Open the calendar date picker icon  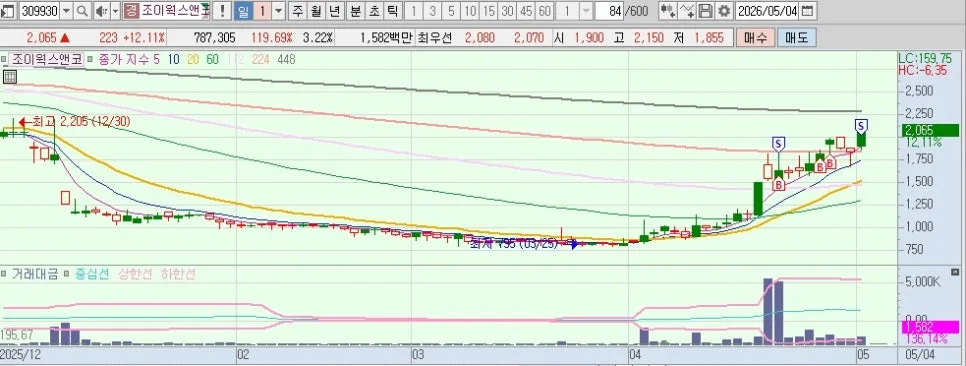(x=807, y=10)
